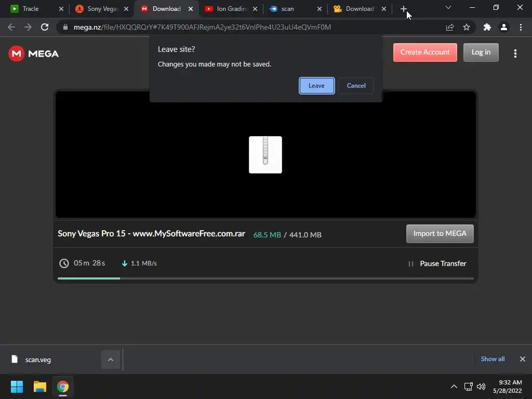This screenshot has width=532, height=399.
Task: Click the volume speaker tray icon
Action: coord(481,387)
